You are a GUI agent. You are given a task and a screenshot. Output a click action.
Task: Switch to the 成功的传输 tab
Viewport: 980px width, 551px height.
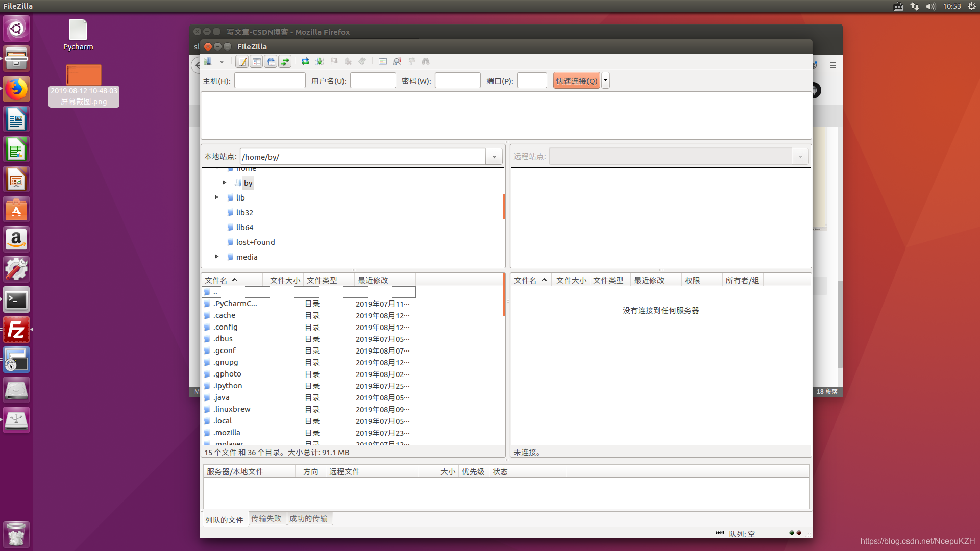point(308,518)
